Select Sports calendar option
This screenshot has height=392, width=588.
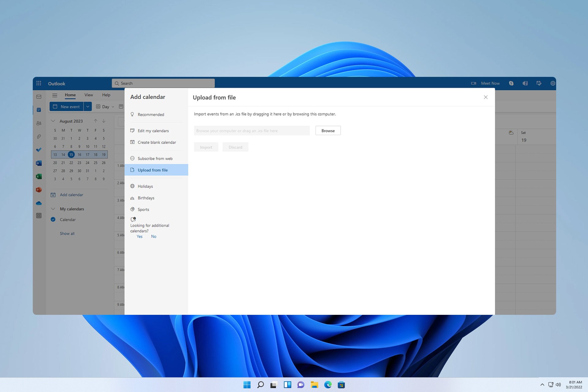pos(156,209)
